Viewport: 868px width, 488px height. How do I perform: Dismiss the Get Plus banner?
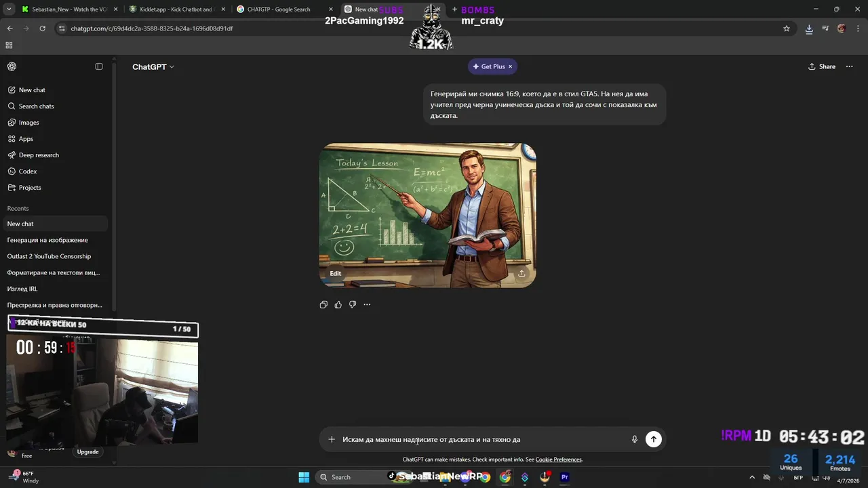[511, 66]
